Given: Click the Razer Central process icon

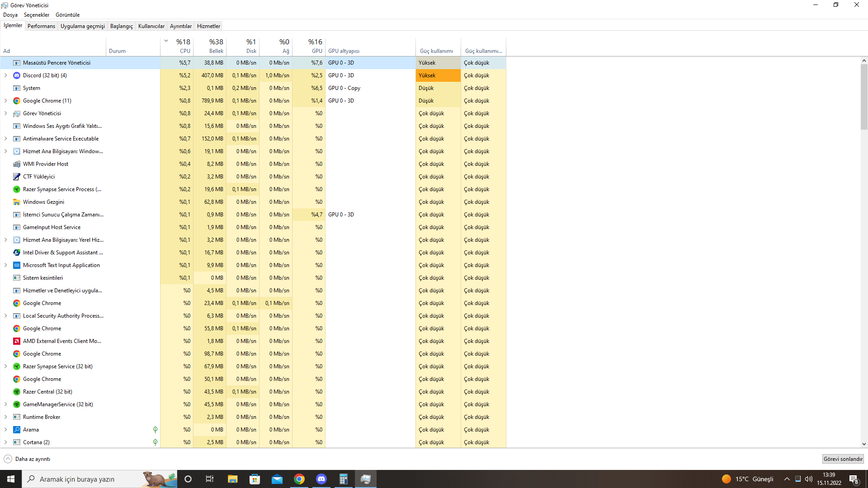Looking at the screenshot, I should [17, 392].
